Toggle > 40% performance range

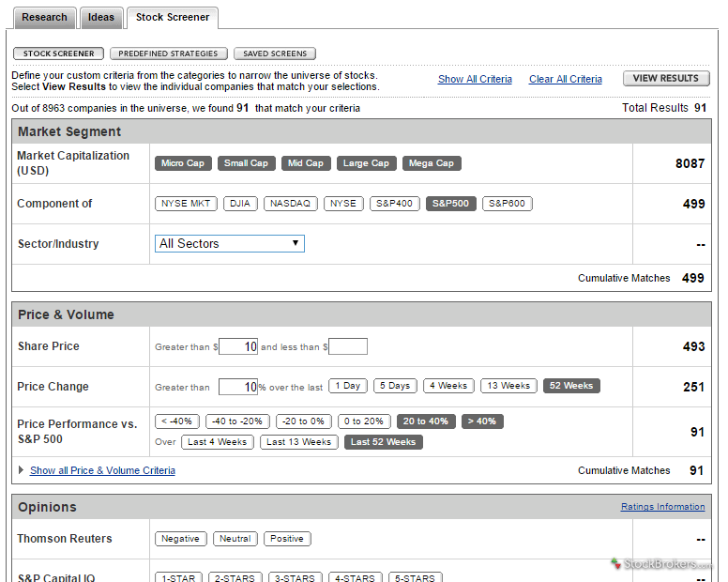pos(482,421)
